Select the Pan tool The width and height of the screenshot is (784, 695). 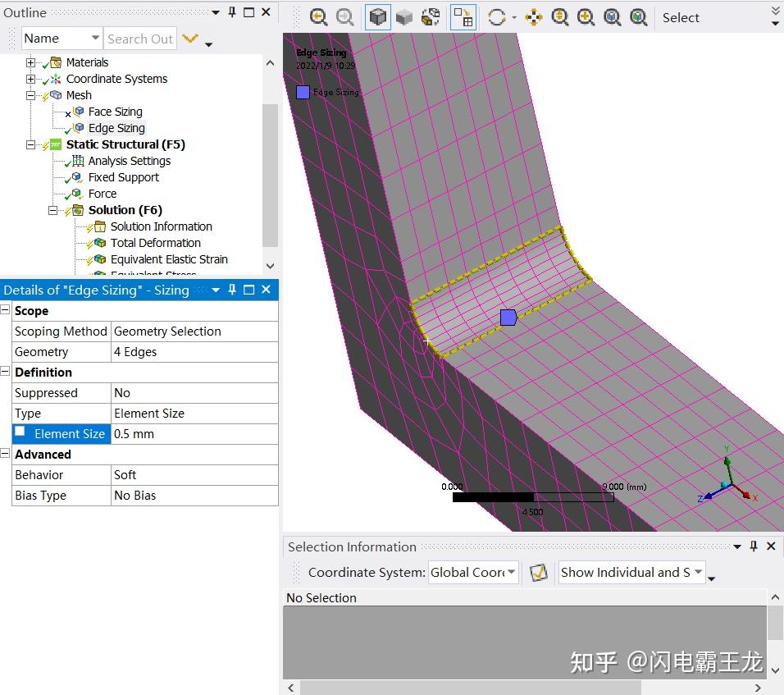533,16
